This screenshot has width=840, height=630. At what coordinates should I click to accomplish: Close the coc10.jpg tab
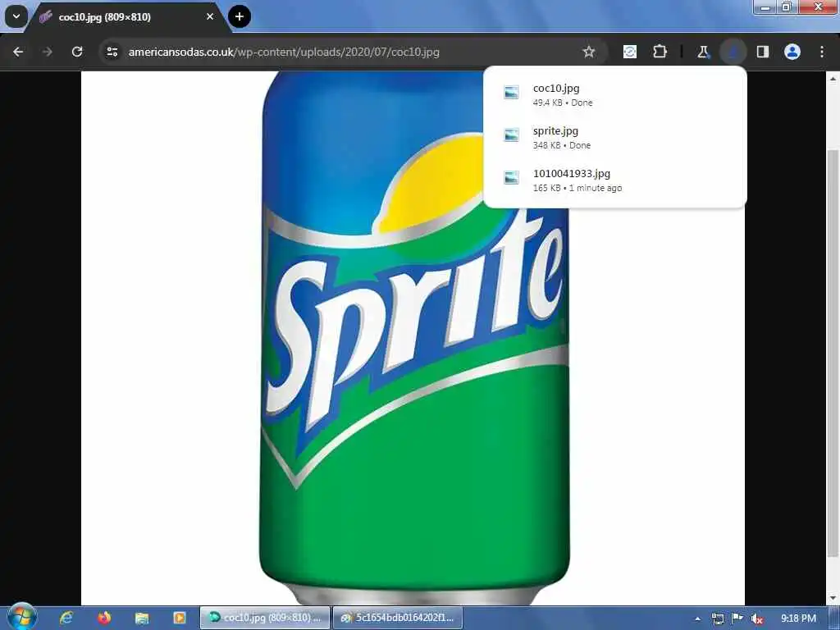tap(210, 16)
